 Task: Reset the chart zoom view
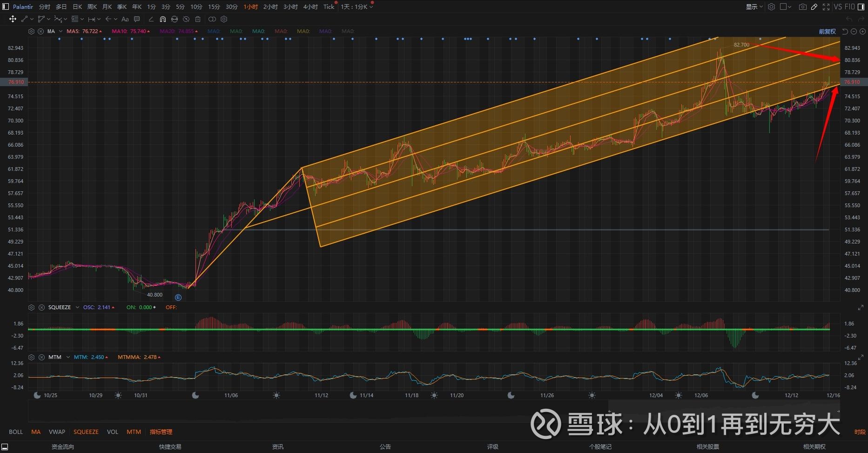coord(845,31)
